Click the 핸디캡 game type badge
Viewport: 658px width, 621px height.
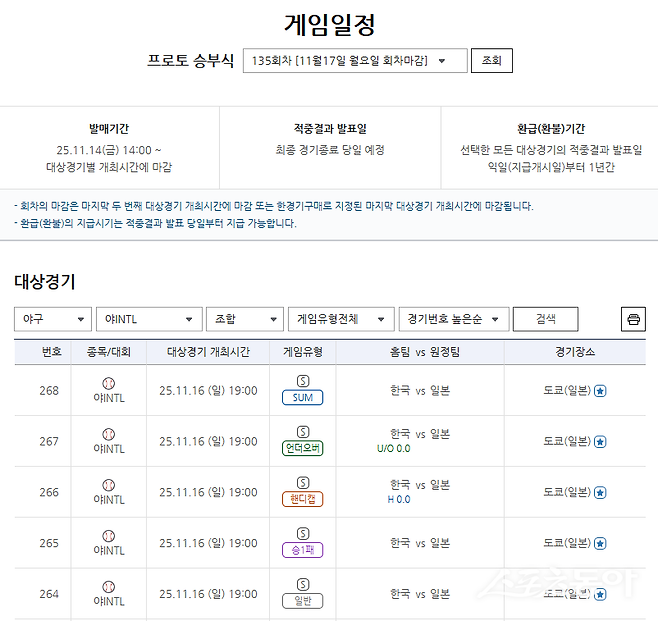tap(303, 499)
